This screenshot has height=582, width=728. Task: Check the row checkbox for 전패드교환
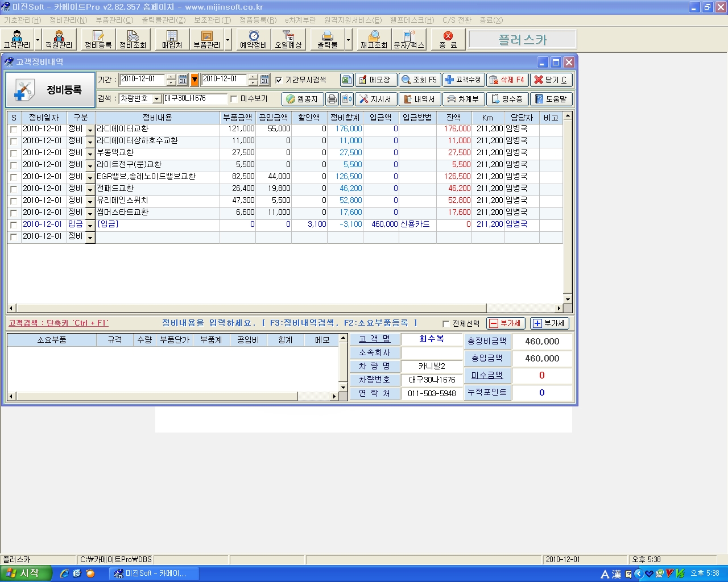tap(14, 189)
